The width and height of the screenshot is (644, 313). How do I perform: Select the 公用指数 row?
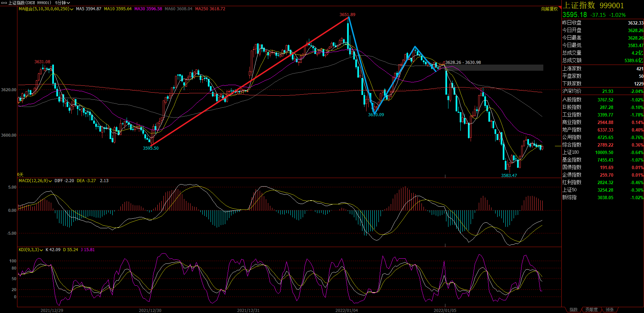click(x=603, y=137)
